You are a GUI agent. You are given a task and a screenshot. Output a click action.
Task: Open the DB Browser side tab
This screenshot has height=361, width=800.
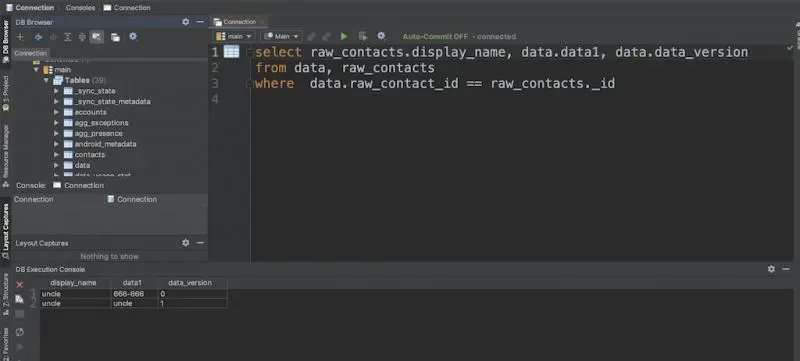6,41
